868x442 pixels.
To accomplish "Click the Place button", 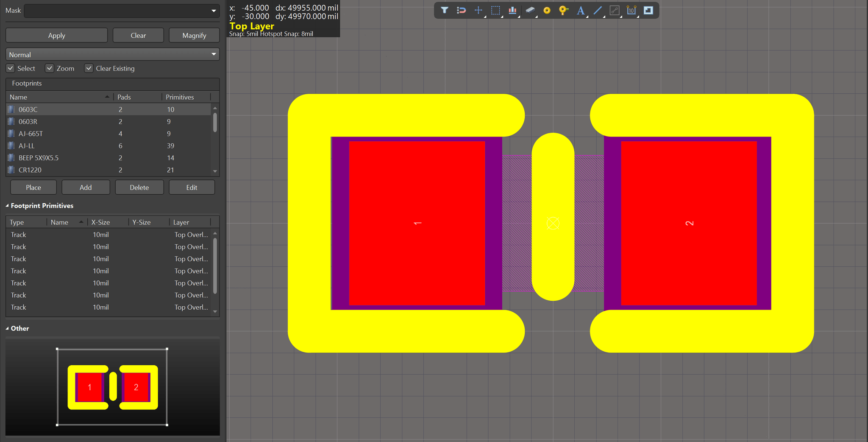I will (33, 187).
